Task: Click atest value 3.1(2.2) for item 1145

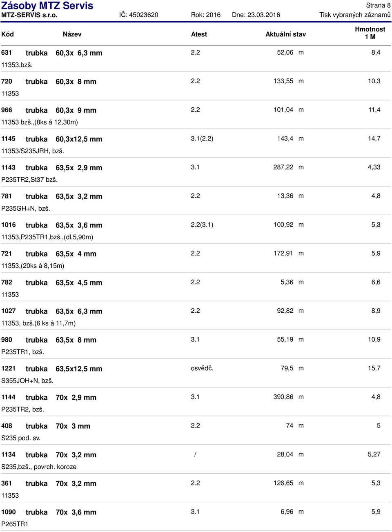Action: (202, 138)
